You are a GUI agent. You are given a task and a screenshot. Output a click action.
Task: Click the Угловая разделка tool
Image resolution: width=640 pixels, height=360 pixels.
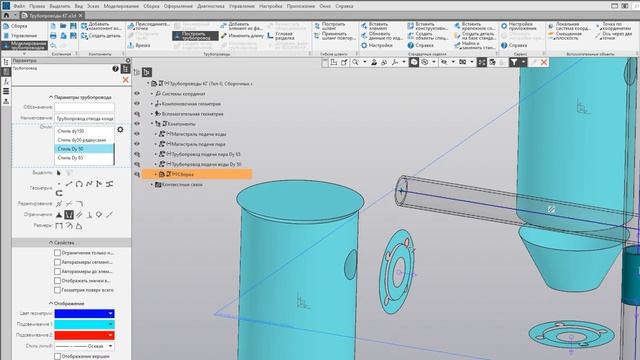(280, 36)
